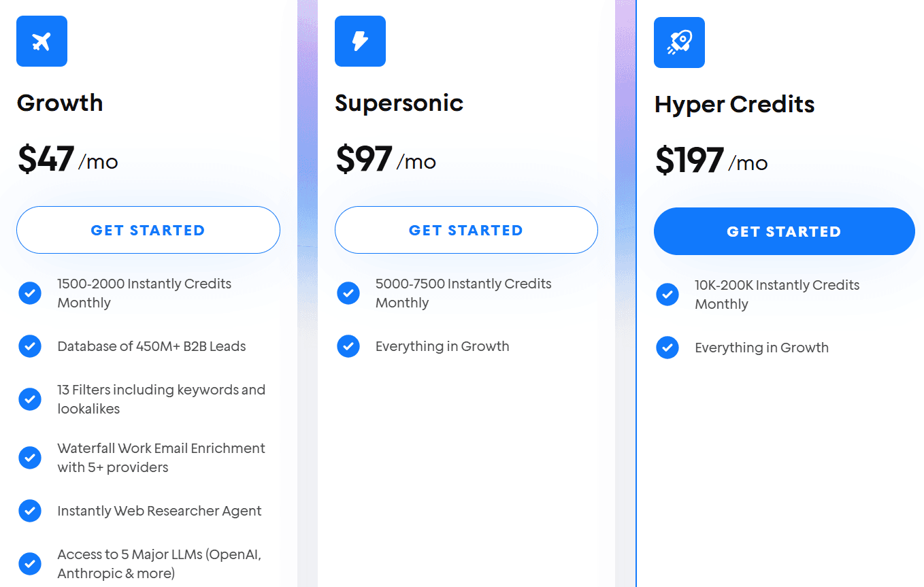Image resolution: width=924 pixels, height=587 pixels.
Task: Check the Waterfall Work Email Enrichment item
Action: click(30, 458)
